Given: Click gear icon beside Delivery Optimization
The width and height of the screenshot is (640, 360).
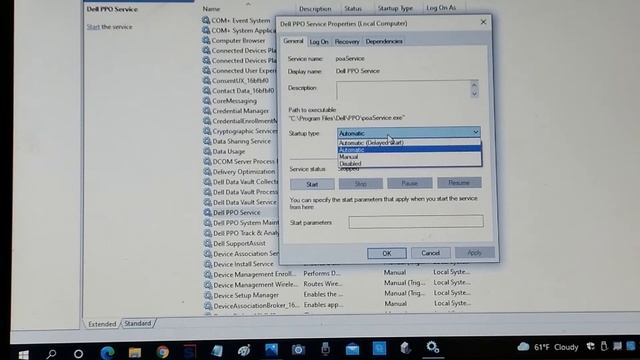Looking at the screenshot, I should click(208, 171).
